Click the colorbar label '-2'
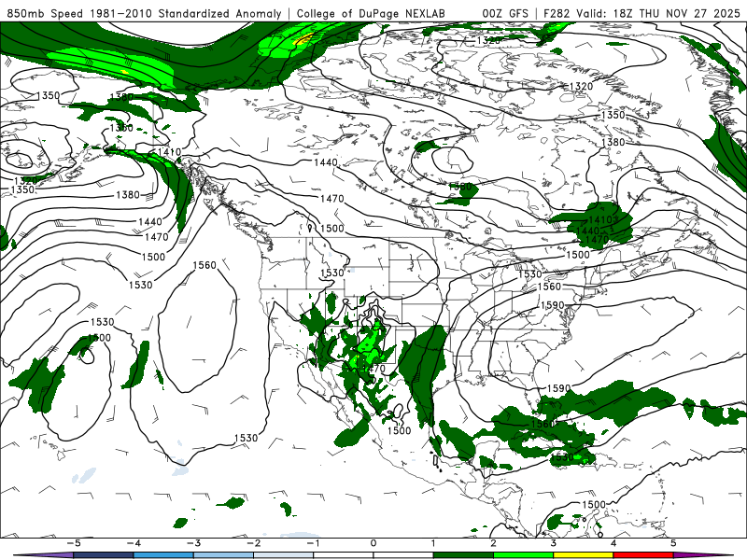 [x=253, y=543]
